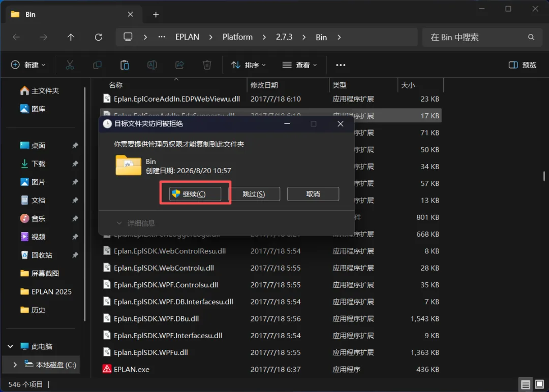Click the This PC monitor icon in address bar
This screenshot has height=392, width=549.
point(128,37)
